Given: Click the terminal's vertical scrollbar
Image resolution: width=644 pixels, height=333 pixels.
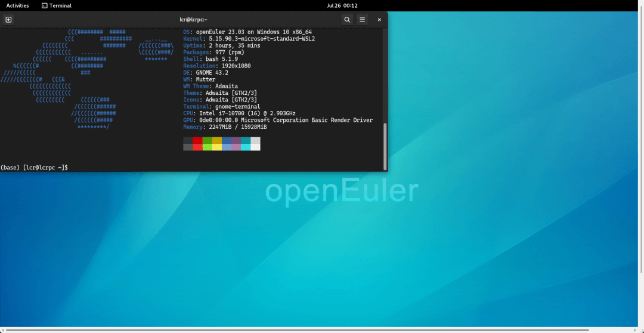Looking at the screenshot, I should (x=385, y=146).
